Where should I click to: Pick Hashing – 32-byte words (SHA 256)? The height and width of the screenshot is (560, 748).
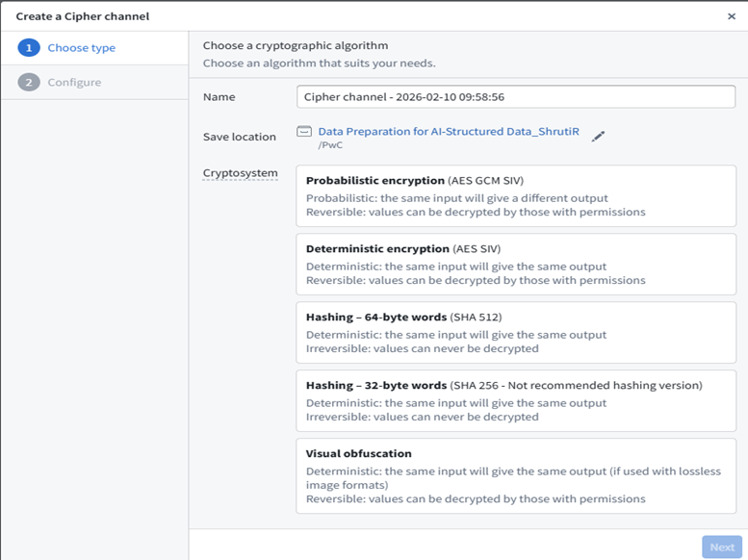point(516,400)
